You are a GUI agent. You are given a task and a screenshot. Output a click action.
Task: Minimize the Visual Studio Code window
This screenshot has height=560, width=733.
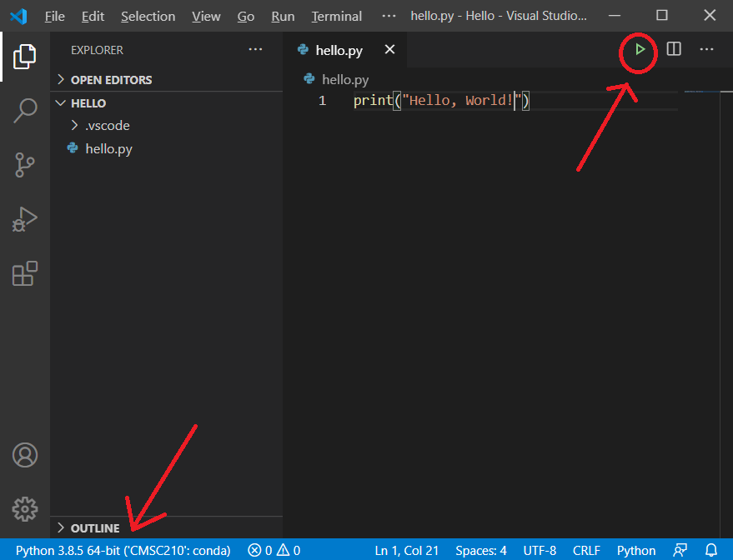point(615,15)
